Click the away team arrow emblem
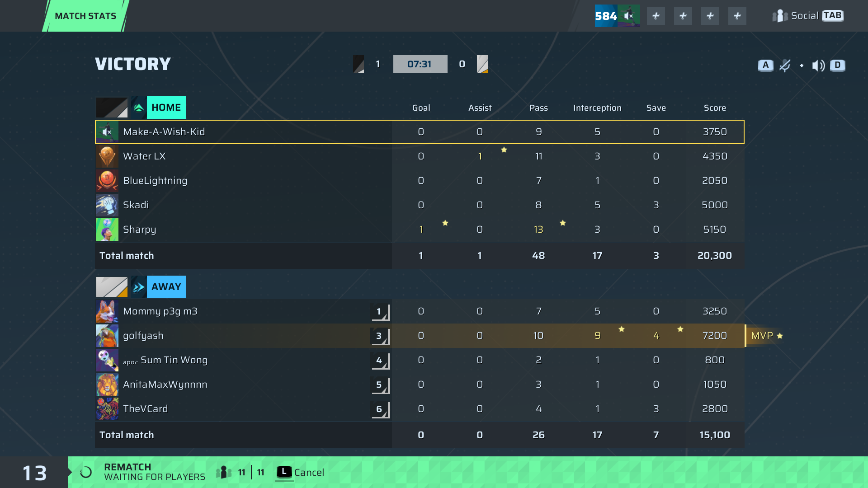This screenshot has height=488, width=868. 139,287
